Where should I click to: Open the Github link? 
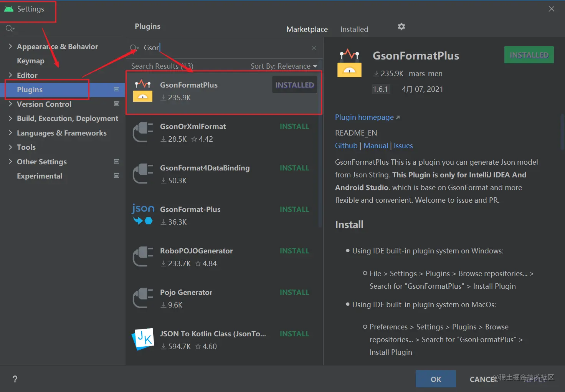pos(346,146)
